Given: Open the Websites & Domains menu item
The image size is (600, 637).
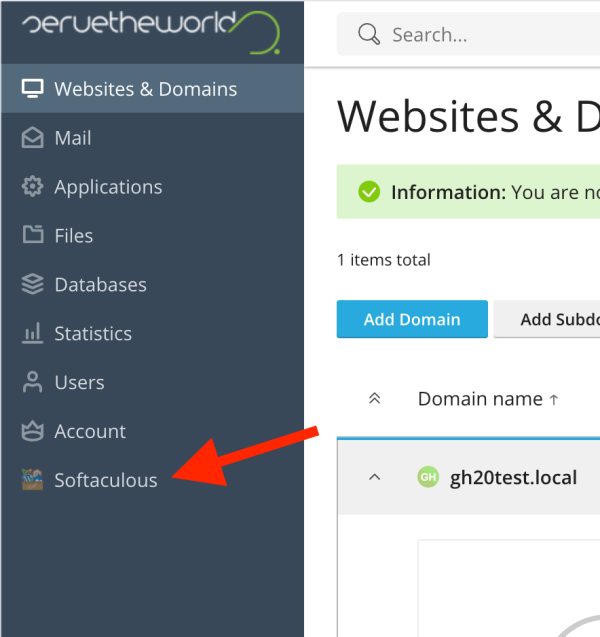Looking at the screenshot, I should (145, 89).
